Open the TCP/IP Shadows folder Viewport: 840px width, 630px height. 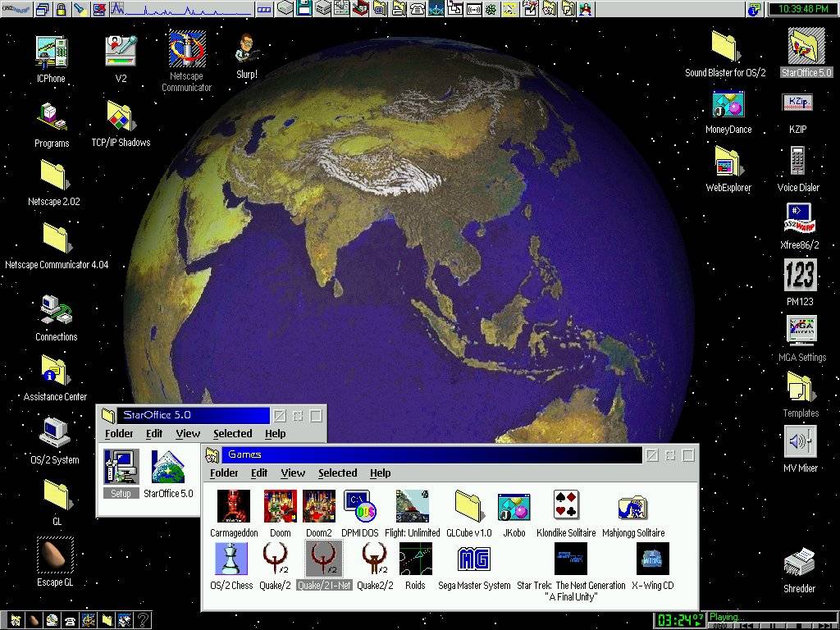pos(121,124)
